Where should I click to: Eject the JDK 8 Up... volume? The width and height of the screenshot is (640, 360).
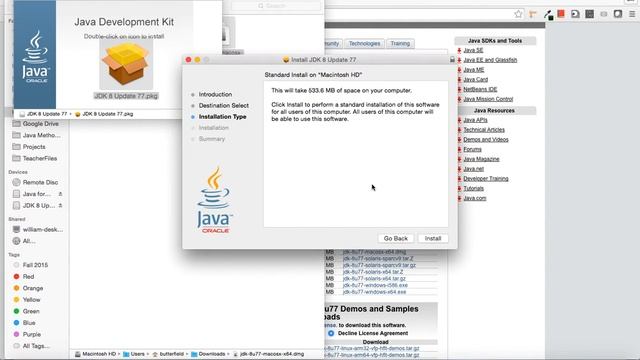coord(60,205)
